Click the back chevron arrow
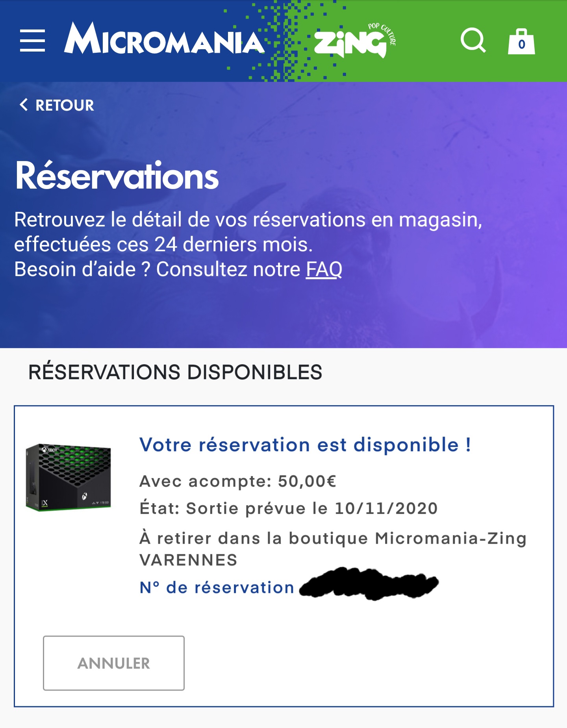567x728 pixels. (24, 105)
